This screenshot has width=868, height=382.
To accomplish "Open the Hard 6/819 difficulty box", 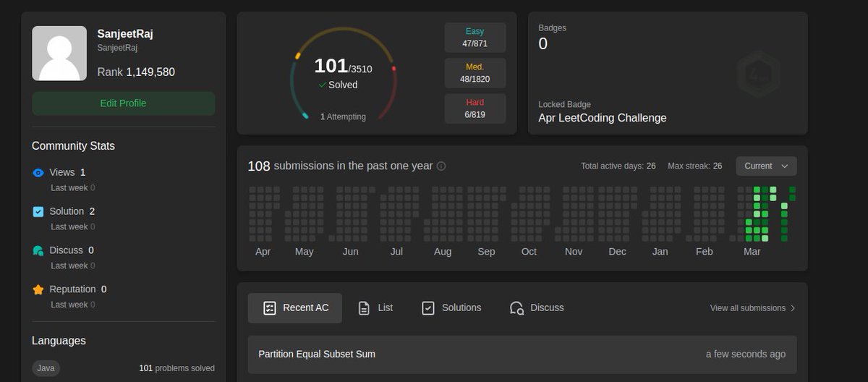I will 475,109.
